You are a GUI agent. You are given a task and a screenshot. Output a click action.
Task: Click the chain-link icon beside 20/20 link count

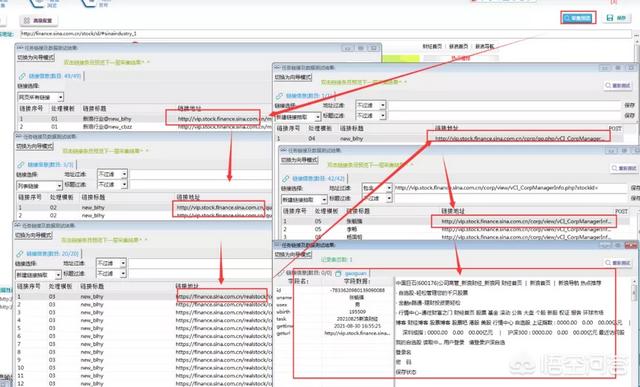click(20, 254)
